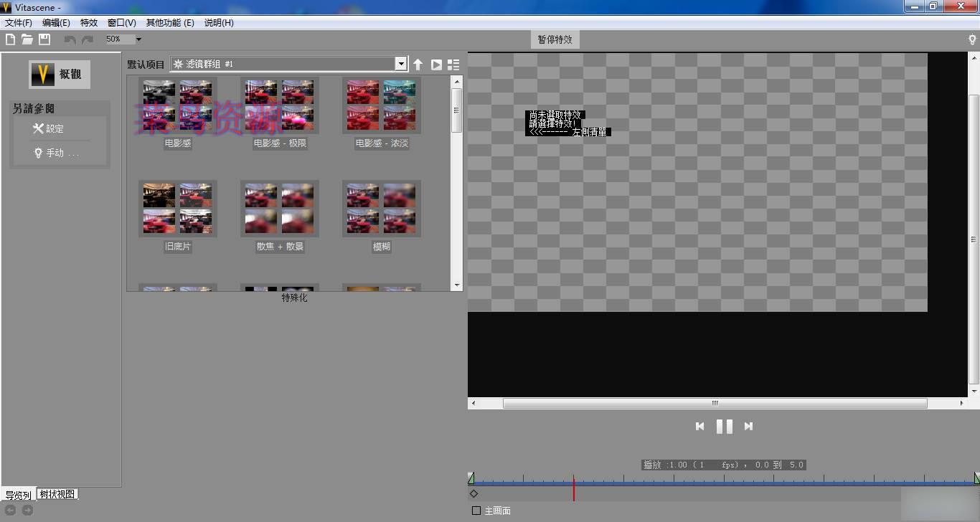Screen dimensions: 980x522
Task: Click the play preview icon beside filter dropdown
Action: point(436,64)
